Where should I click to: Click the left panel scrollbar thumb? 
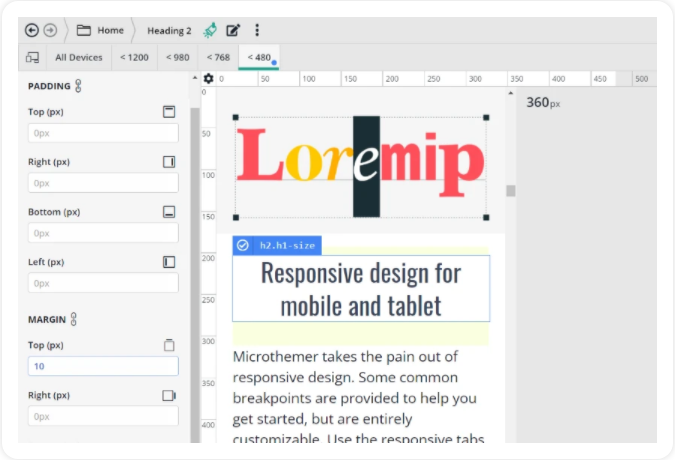[195, 275]
